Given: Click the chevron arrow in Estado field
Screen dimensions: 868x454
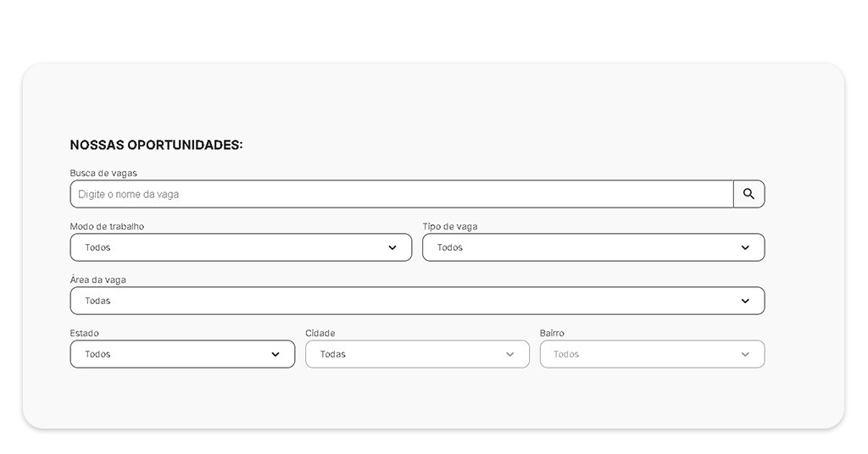Looking at the screenshot, I should [275, 355].
